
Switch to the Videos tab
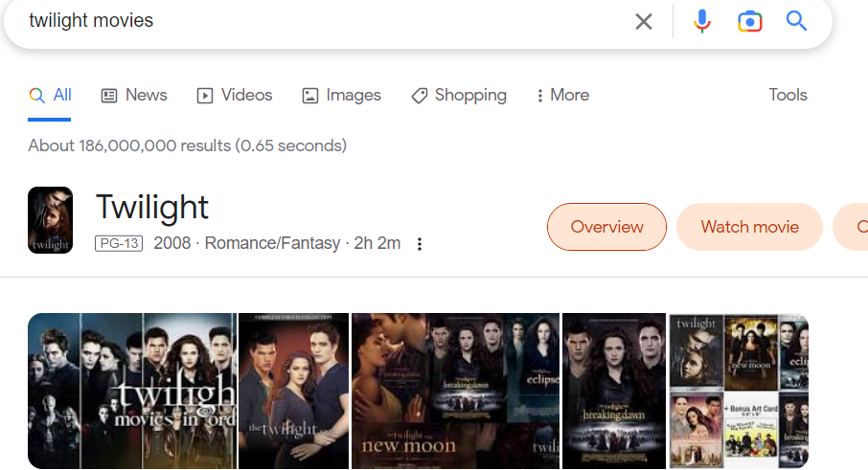(x=235, y=95)
